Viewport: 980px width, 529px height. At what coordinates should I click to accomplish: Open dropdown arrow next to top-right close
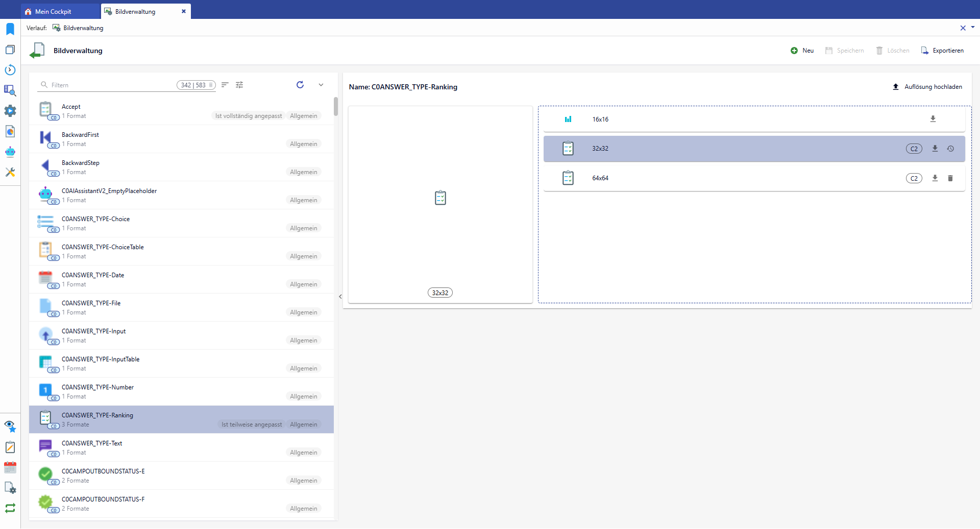(973, 28)
